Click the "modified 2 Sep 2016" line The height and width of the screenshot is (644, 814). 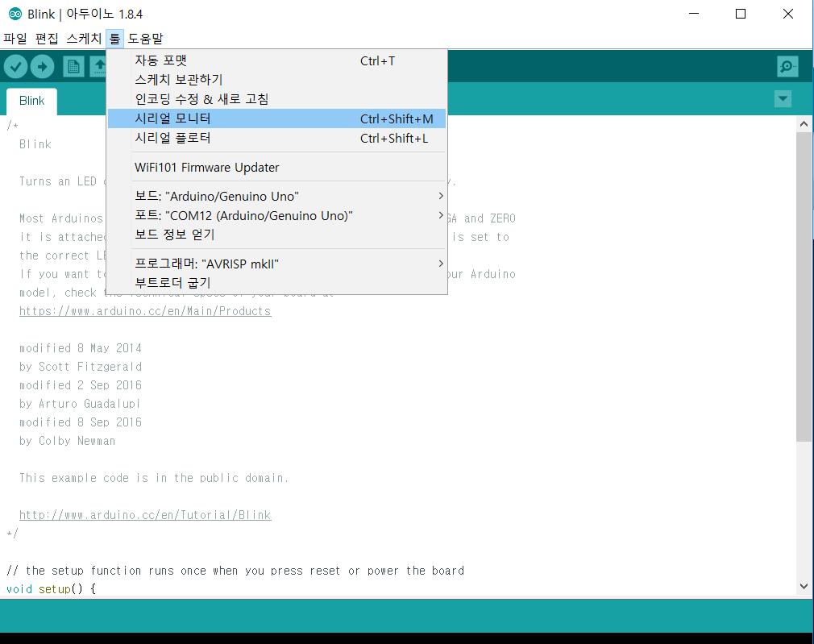click(x=81, y=384)
